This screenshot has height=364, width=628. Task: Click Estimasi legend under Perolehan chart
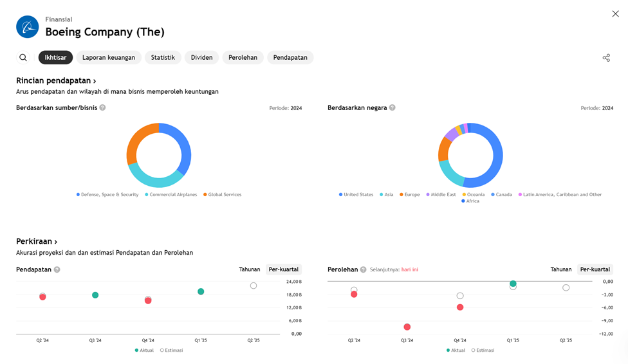click(x=483, y=350)
